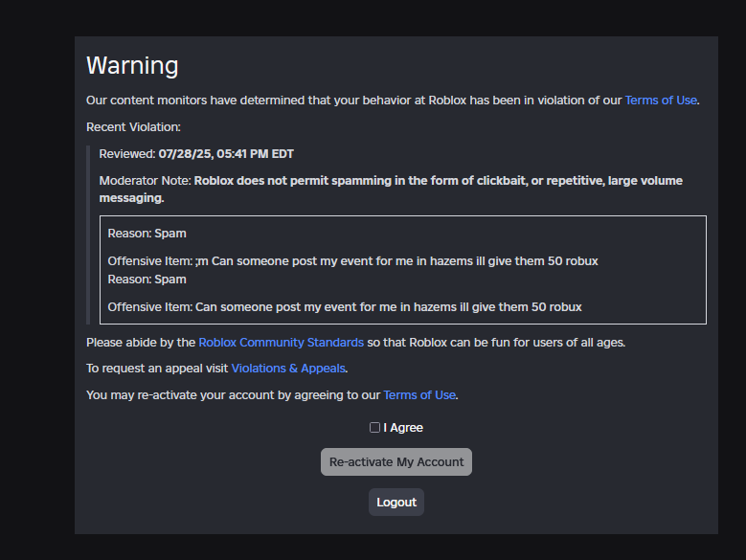The height and width of the screenshot is (560, 746).
Task: Click the Warning heading
Action: [x=132, y=65]
